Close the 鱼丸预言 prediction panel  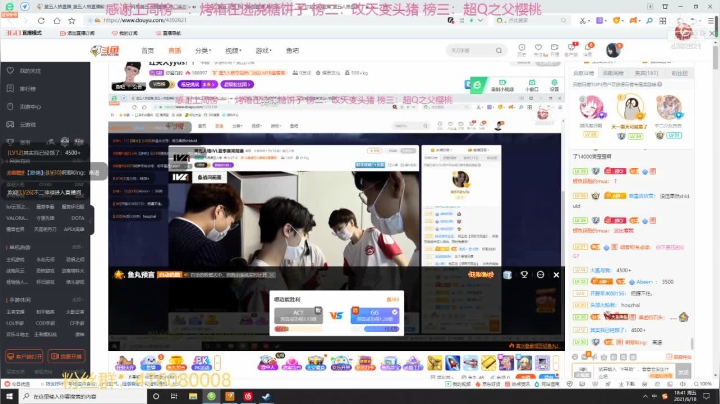tap(556, 275)
